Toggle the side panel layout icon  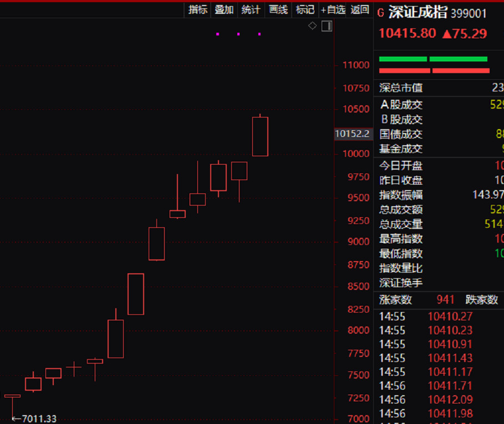327,26
